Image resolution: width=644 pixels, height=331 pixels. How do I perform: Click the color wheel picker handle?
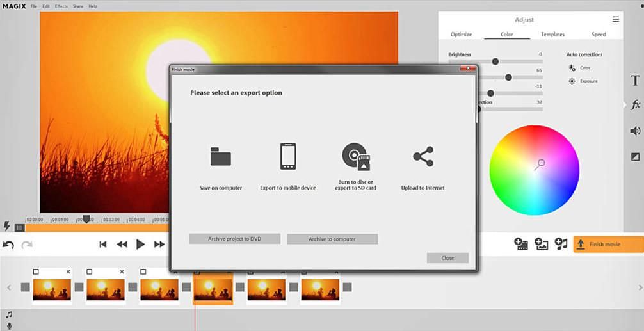tap(542, 163)
